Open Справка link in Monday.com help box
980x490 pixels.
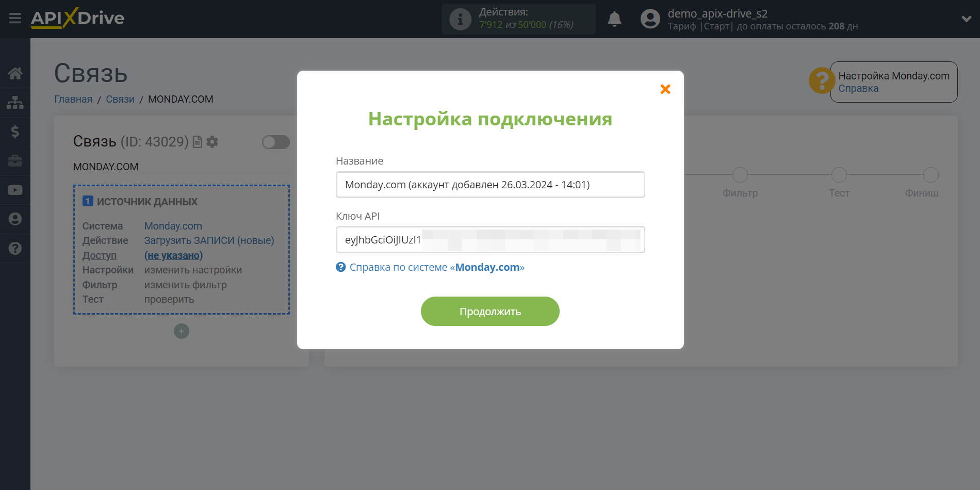[858, 88]
